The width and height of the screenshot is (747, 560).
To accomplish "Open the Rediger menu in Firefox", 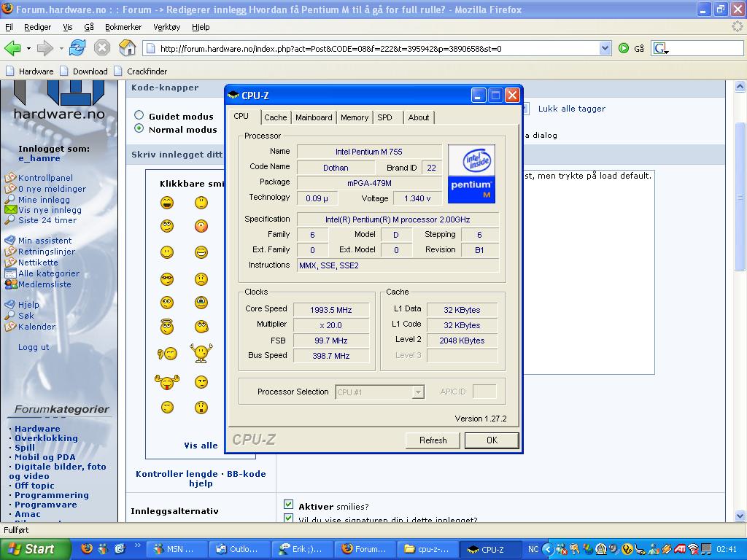I will [x=38, y=27].
